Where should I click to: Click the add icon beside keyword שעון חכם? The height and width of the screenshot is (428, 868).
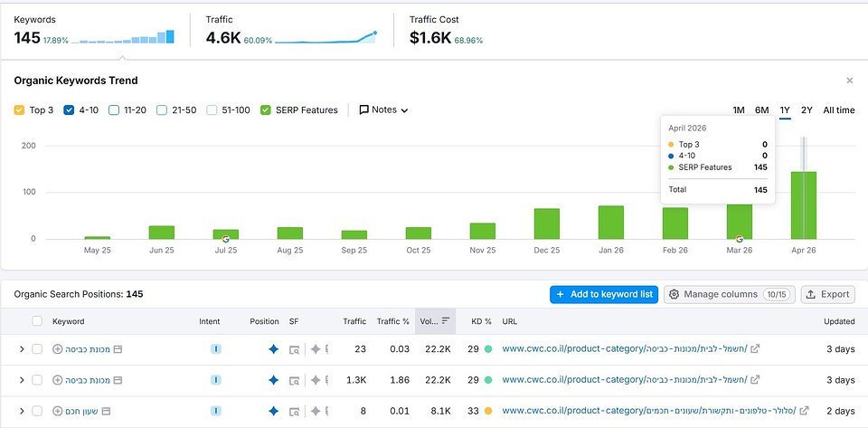(x=58, y=412)
